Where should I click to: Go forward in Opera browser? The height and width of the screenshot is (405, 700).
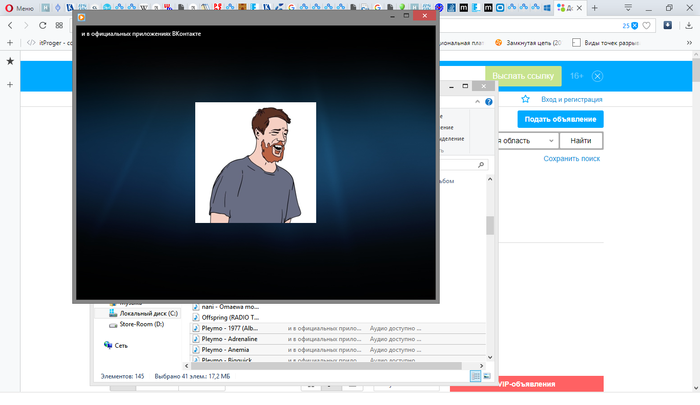pyautogui.click(x=26, y=25)
